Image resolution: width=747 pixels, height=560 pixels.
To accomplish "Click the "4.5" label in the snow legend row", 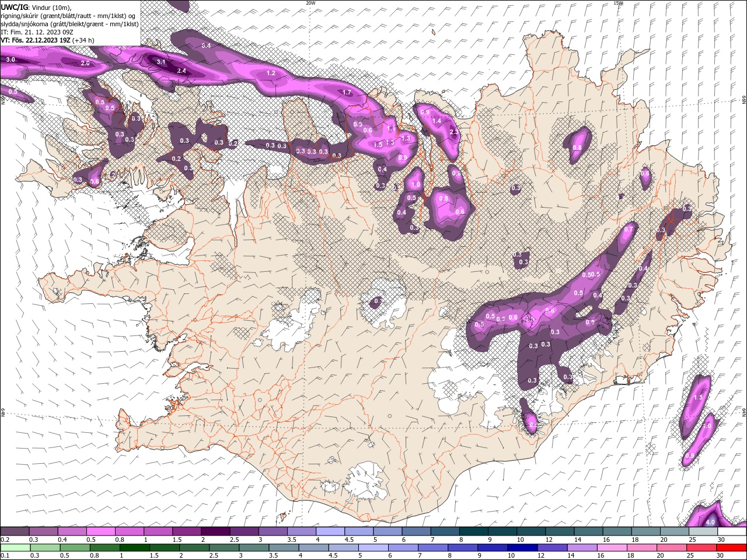I will coord(348,540).
